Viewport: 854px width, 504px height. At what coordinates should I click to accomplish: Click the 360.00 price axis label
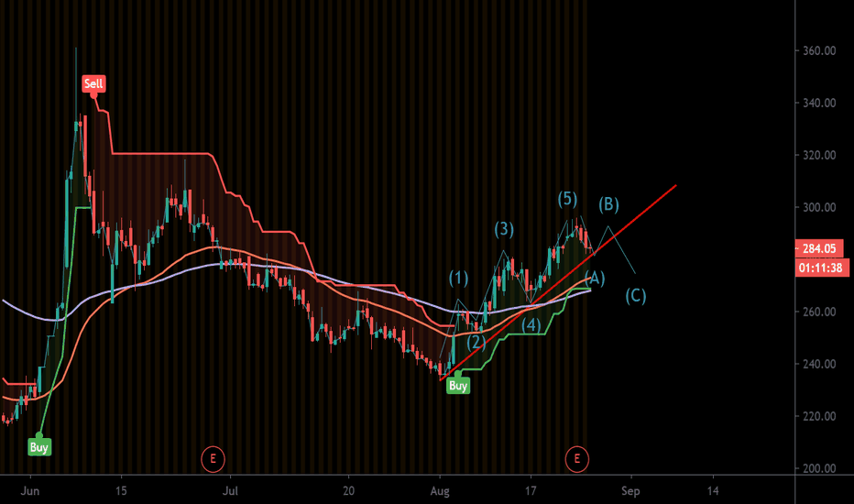[819, 50]
